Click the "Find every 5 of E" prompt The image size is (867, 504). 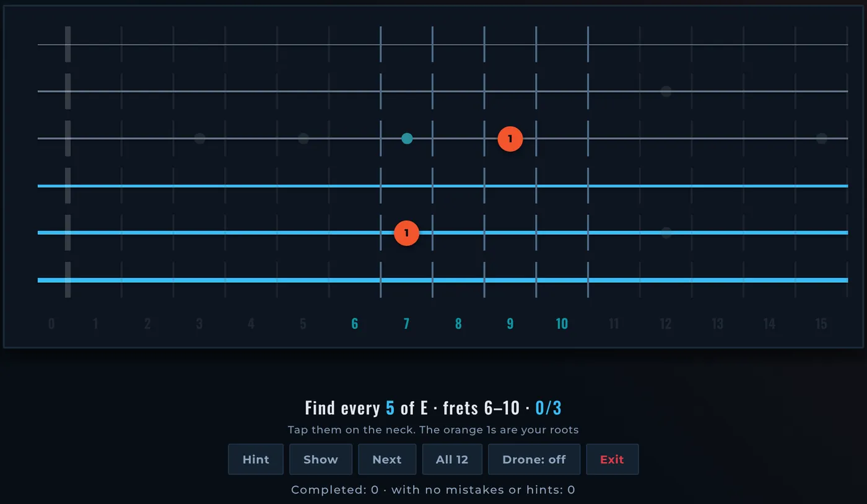click(366, 408)
